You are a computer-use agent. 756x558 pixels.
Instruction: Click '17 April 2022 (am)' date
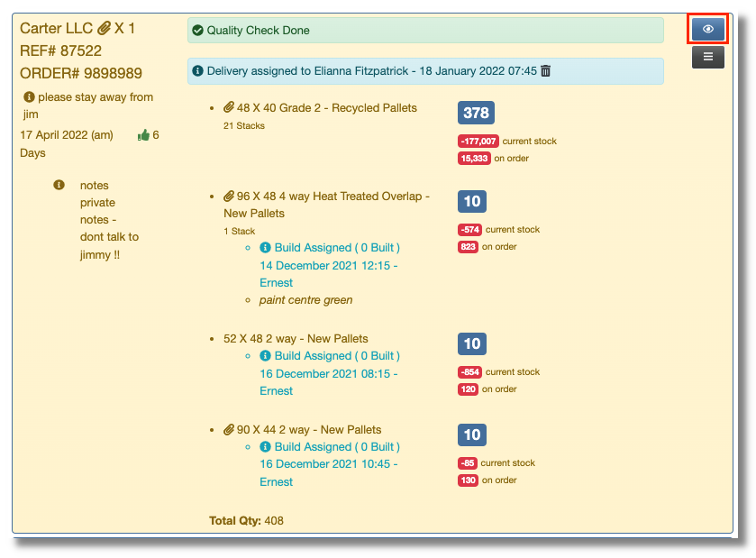67,135
